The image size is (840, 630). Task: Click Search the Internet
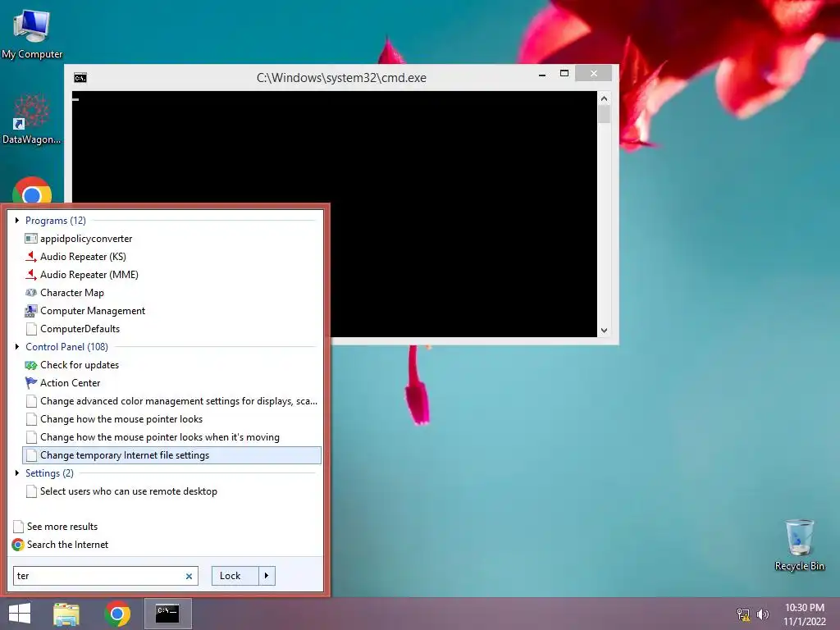click(67, 545)
